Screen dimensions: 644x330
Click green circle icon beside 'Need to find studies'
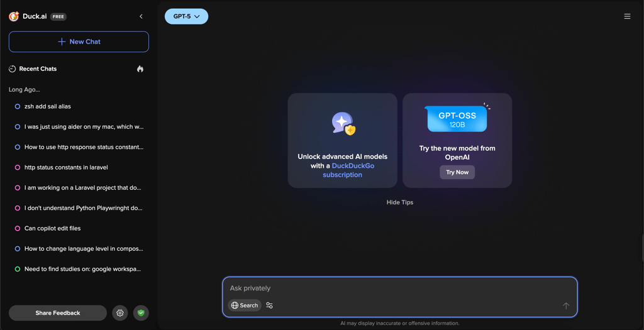coord(17,269)
